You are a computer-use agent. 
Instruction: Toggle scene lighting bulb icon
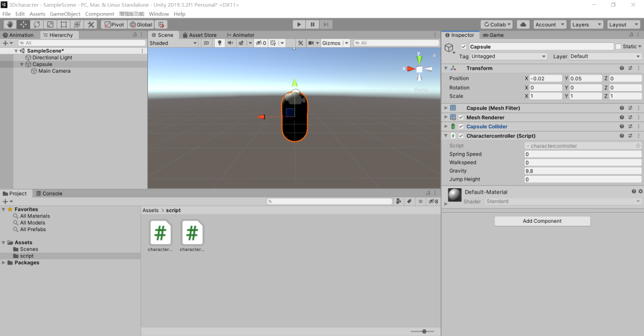pos(219,43)
